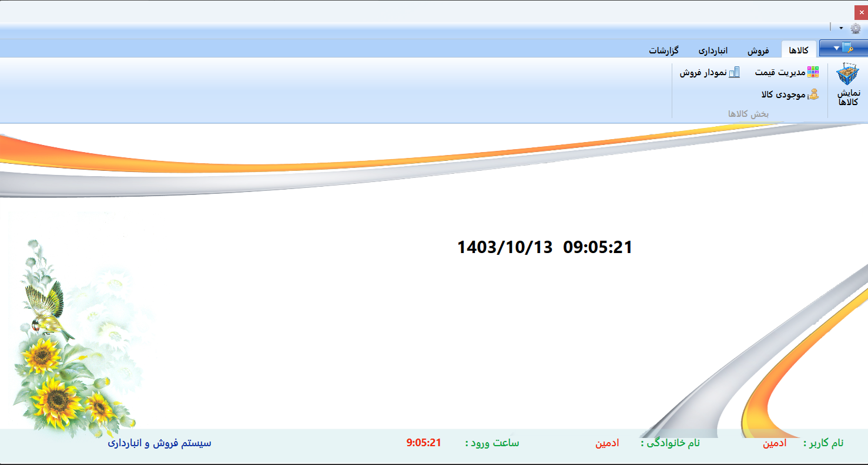Click the gear icon in quick access toolbar

coord(856,28)
